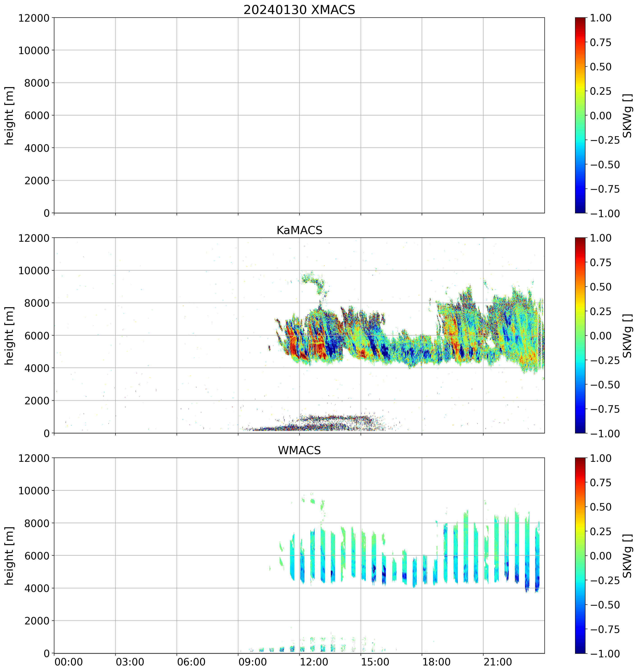638x672 pixels.
Task: Click the 03:00 time axis label
Action: click(130, 662)
